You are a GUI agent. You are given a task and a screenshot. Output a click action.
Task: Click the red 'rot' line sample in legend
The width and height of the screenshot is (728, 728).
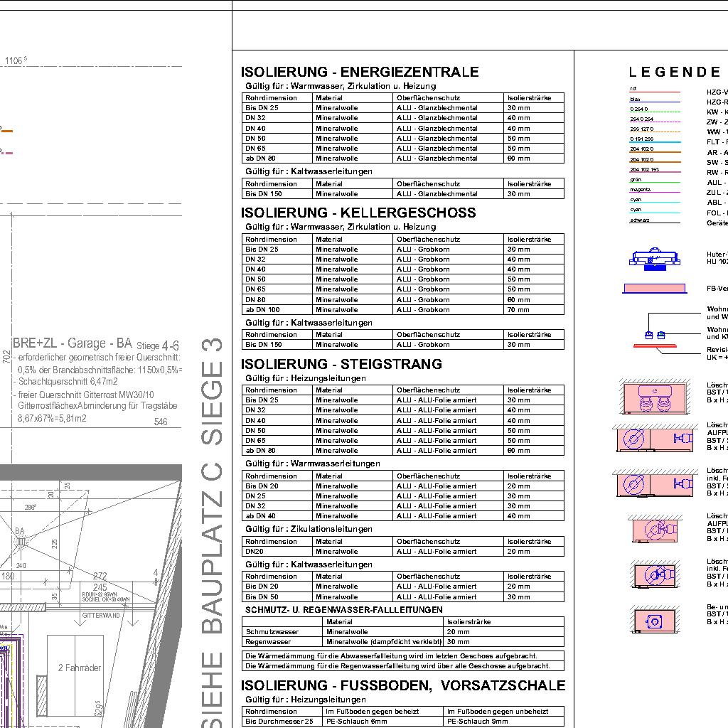[x=655, y=92]
